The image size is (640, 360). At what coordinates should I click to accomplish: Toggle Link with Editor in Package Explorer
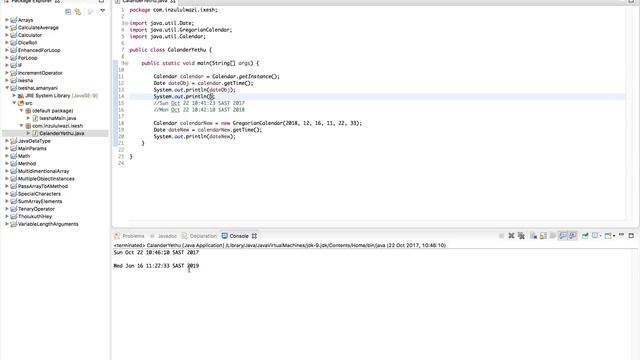coord(78,12)
